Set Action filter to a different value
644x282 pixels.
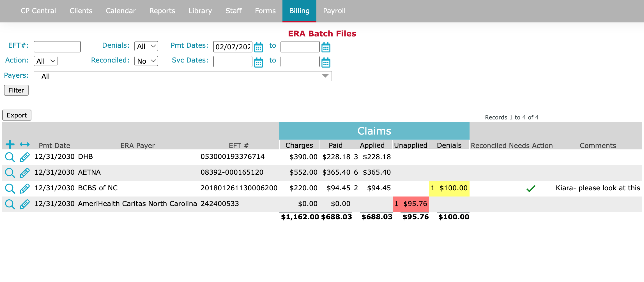[45, 61]
